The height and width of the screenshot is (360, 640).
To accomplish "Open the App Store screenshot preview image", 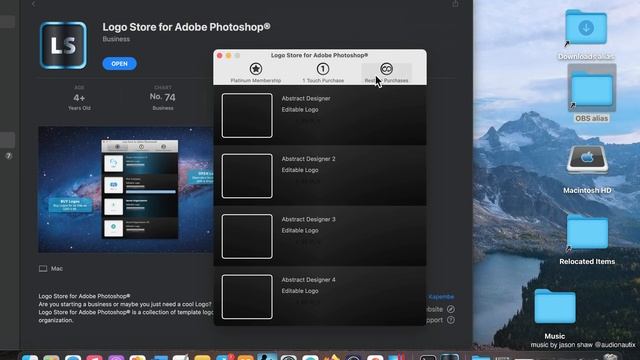I will (x=126, y=189).
